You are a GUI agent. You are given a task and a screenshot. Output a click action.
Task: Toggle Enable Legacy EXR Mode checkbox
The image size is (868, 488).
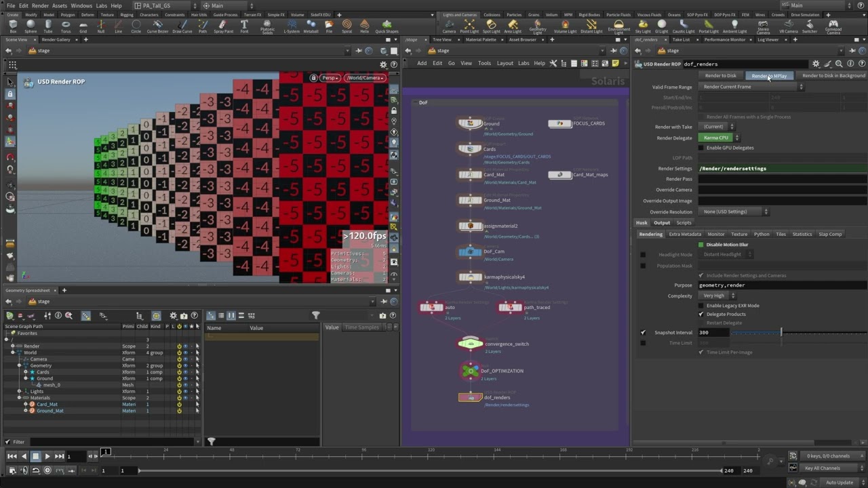coord(701,306)
